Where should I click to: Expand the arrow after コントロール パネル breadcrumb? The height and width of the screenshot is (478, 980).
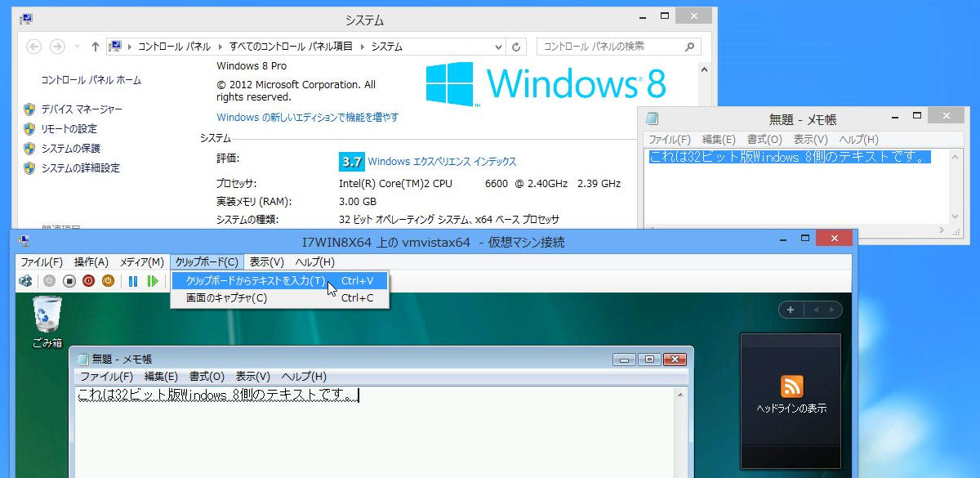[220, 47]
